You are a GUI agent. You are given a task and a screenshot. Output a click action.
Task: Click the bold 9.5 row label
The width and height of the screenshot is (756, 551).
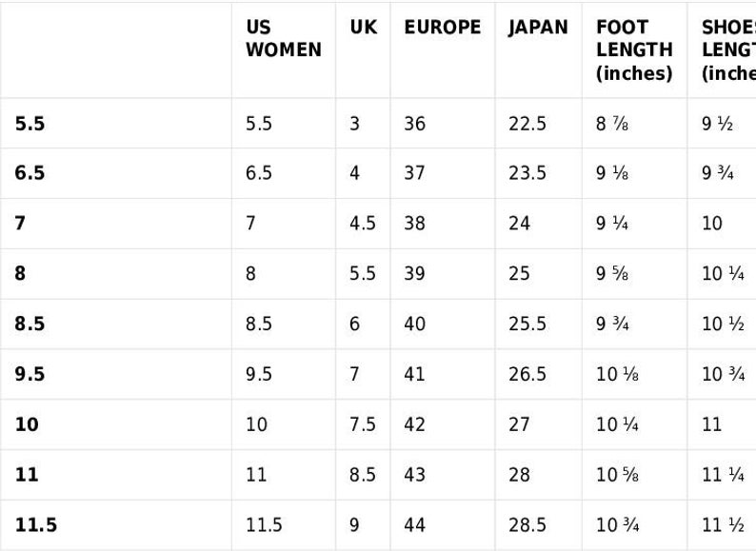point(30,375)
